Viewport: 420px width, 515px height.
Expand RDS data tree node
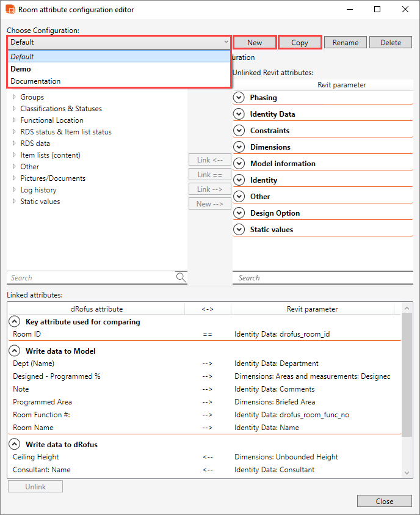[x=14, y=144]
